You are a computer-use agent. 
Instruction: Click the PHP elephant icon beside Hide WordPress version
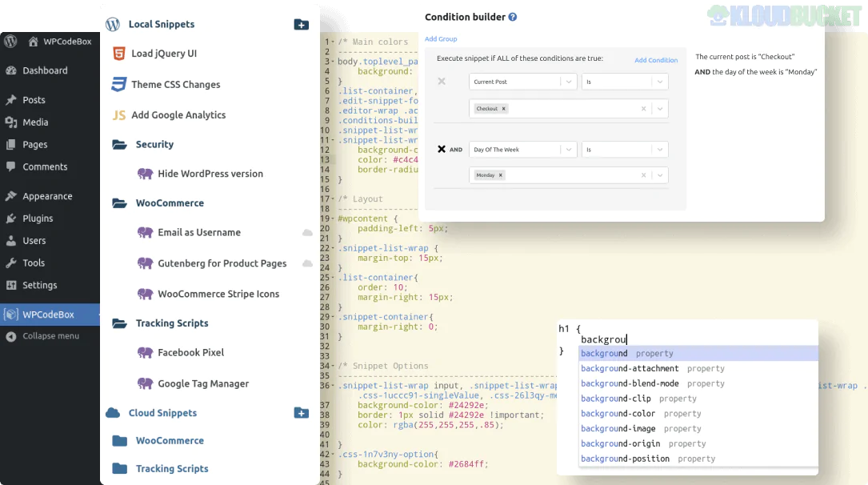tap(145, 174)
